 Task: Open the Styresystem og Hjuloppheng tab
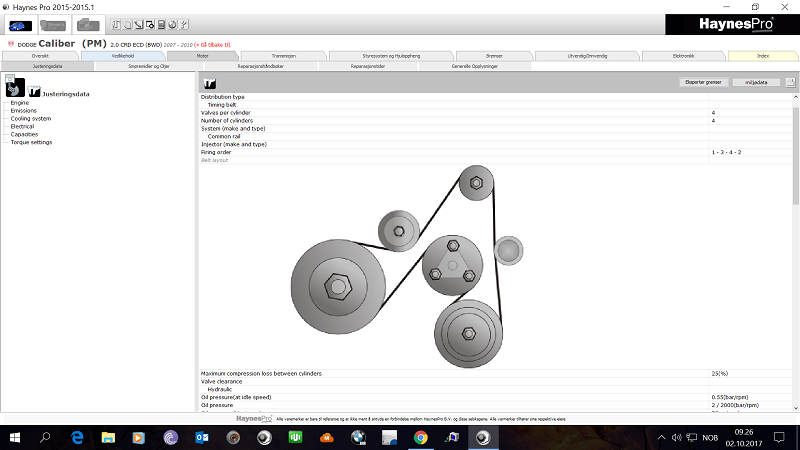point(391,56)
